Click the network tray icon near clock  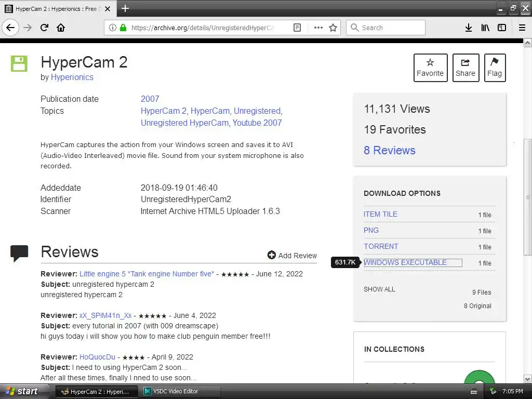coord(493,392)
